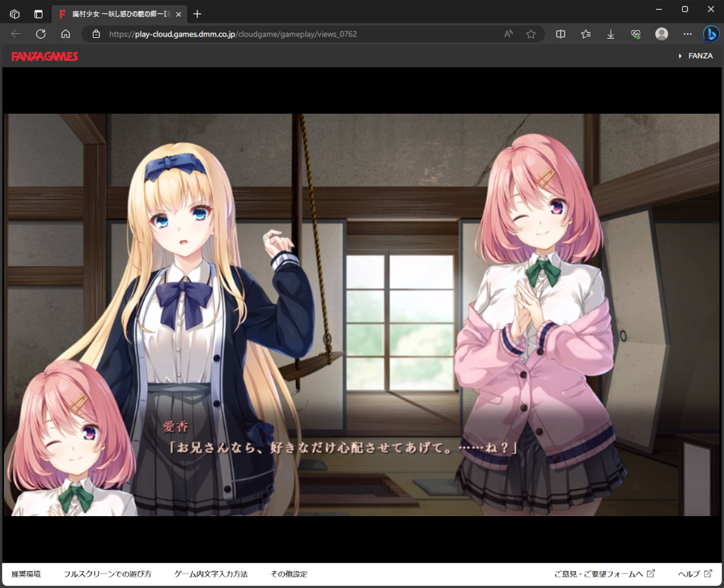Go to browser home page icon
724x588 pixels.
click(x=65, y=34)
